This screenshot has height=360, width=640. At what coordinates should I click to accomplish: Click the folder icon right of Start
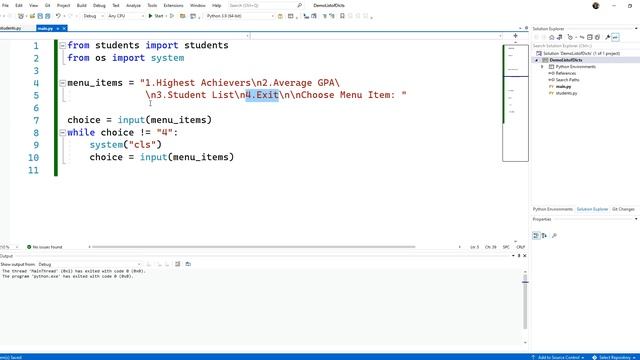tap(182, 16)
